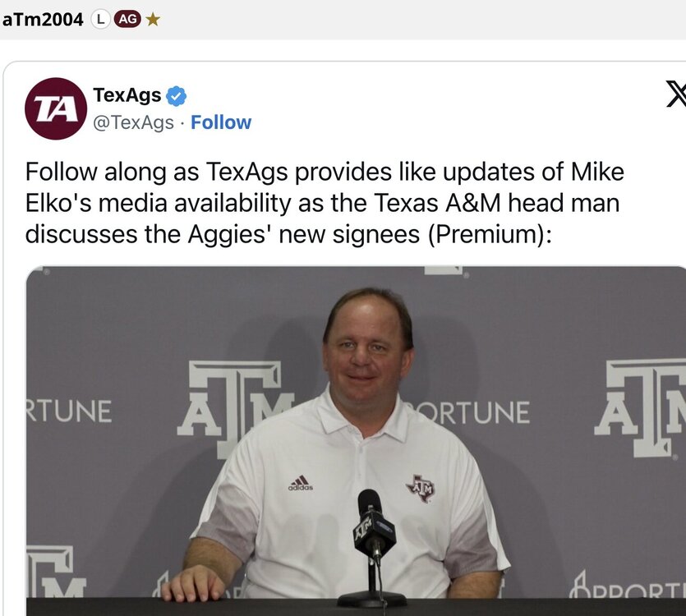Click the Texas A&M logo on the polo
Image resolution: width=686 pixels, height=616 pixels.
[x=420, y=488]
